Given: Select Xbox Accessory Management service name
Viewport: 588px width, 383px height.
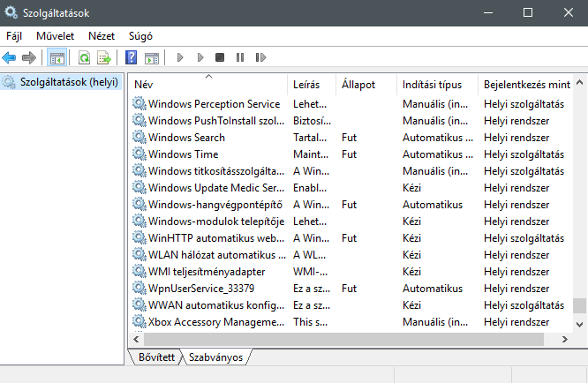Looking at the screenshot, I should point(216,322).
